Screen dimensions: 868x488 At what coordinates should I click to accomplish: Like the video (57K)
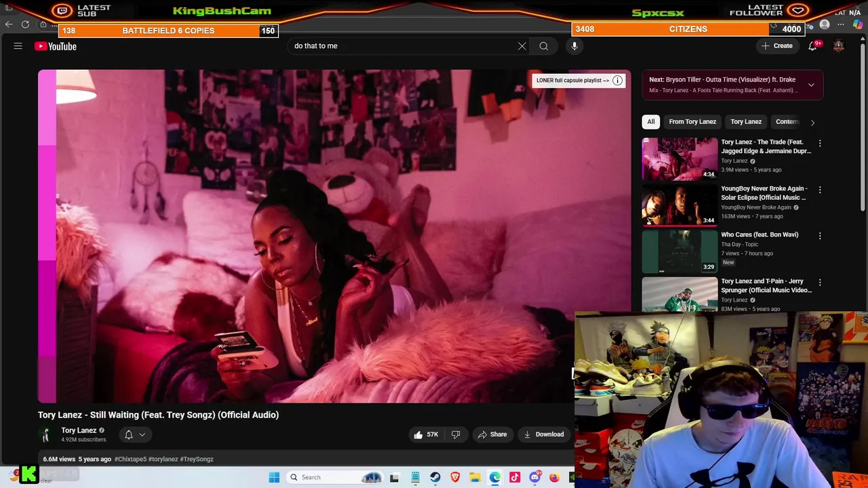[x=426, y=434]
